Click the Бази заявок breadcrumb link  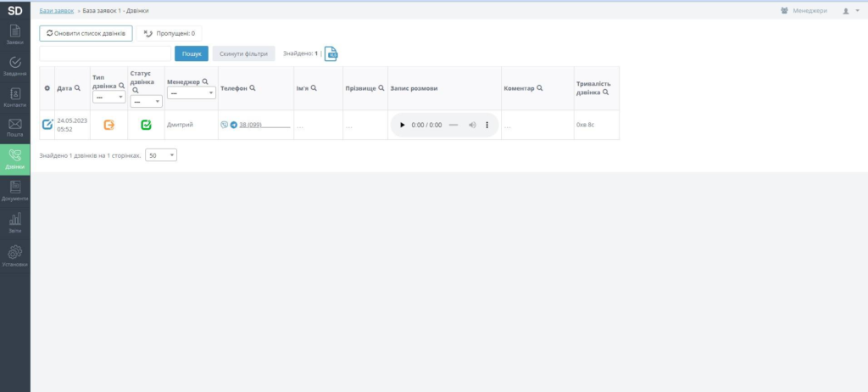tap(57, 10)
